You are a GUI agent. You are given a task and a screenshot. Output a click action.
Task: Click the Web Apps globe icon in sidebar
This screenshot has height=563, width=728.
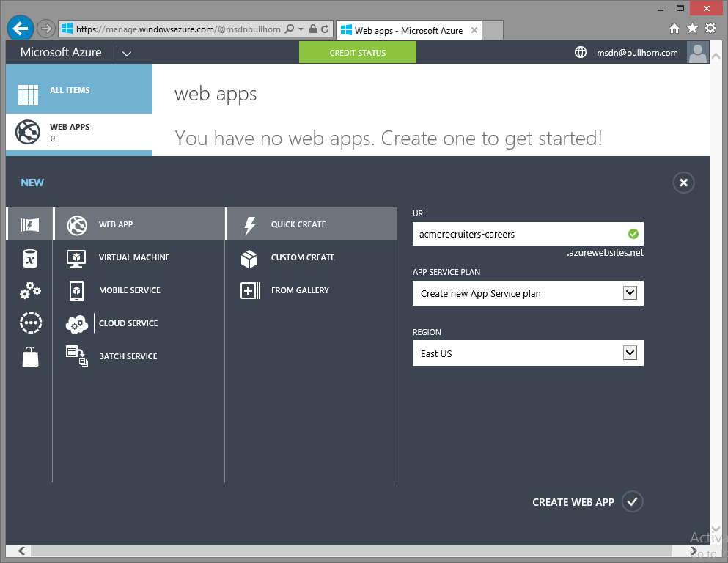click(28, 132)
